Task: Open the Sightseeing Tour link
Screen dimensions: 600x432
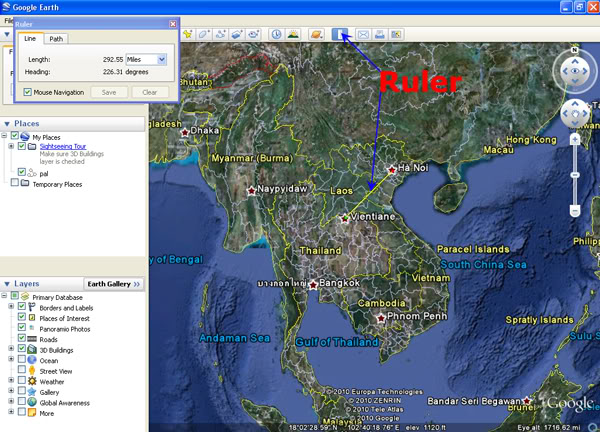Action: click(x=63, y=147)
